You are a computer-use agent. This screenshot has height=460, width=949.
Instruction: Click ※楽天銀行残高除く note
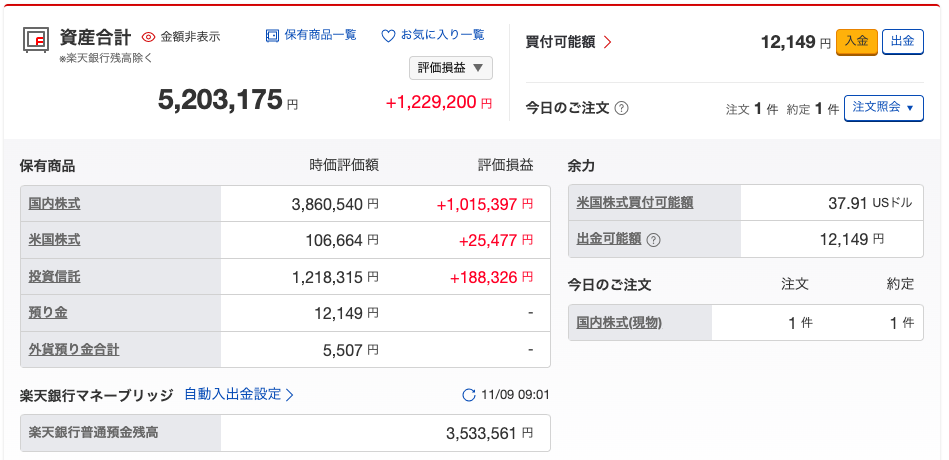(x=106, y=59)
